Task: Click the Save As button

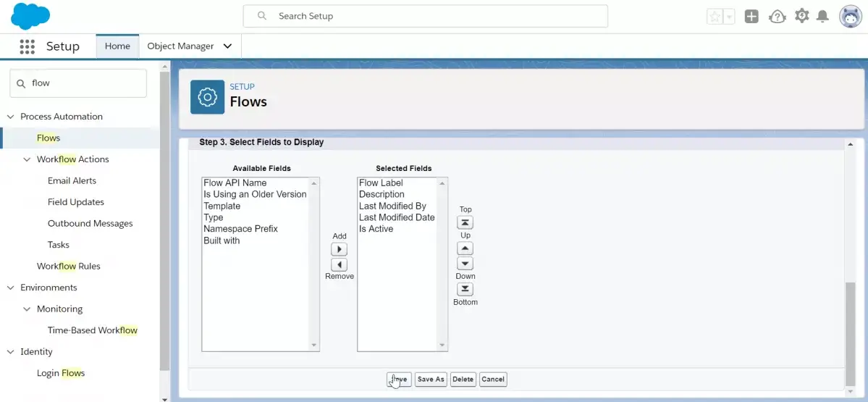Action: tap(431, 380)
